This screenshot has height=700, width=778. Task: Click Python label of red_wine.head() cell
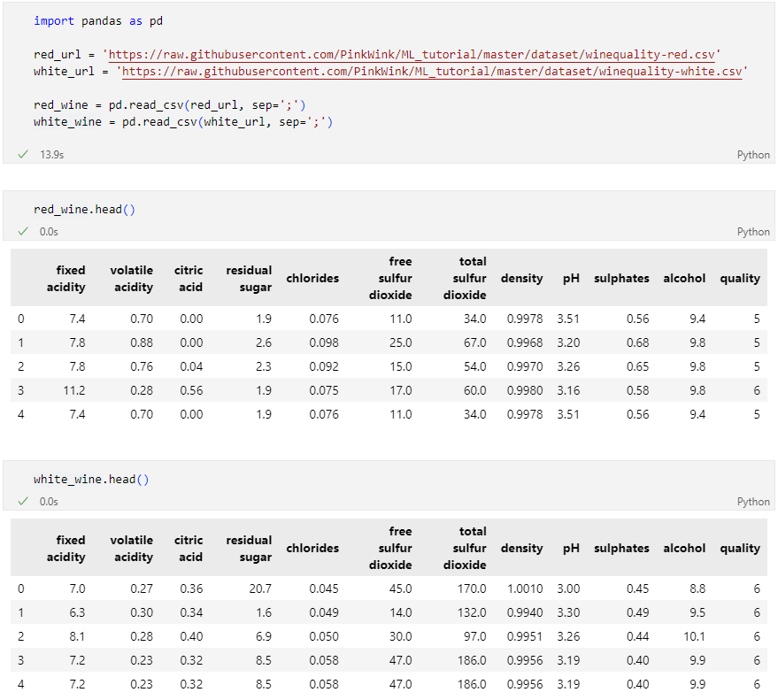pyautogui.click(x=753, y=232)
